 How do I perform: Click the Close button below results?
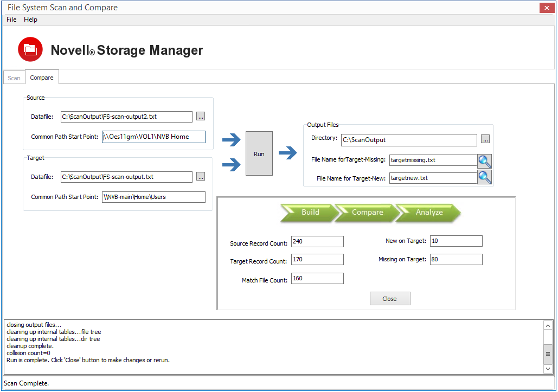389,299
